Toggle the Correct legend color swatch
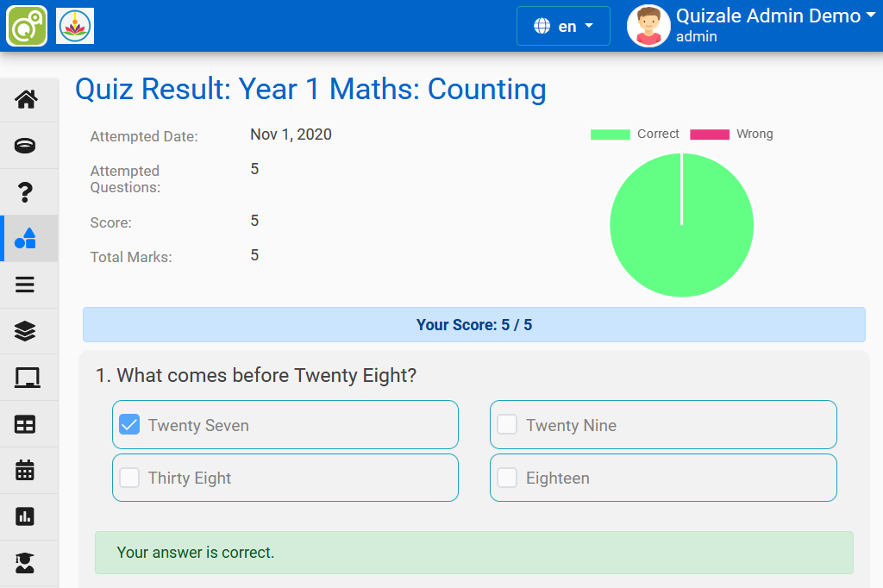883x588 pixels. coord(610,134)
